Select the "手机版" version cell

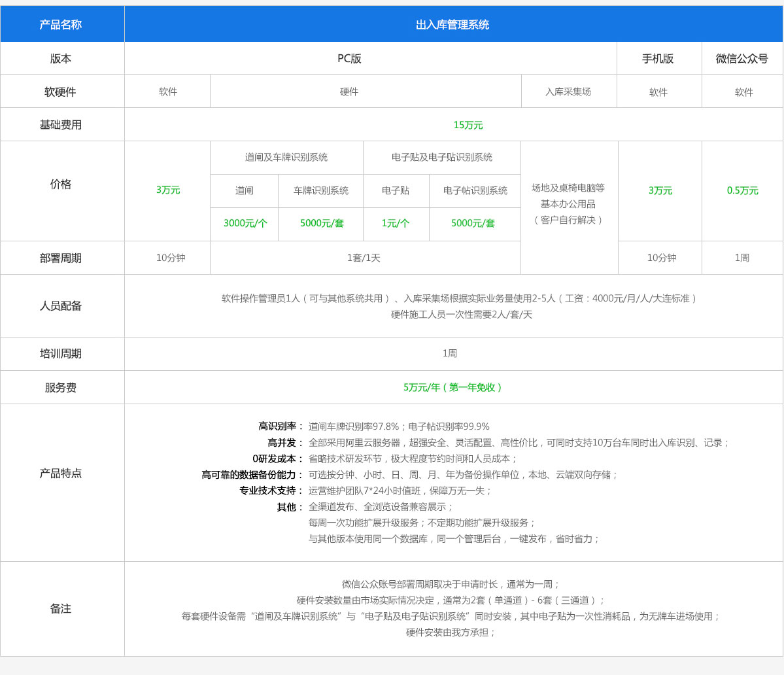[x=658, y=59]
